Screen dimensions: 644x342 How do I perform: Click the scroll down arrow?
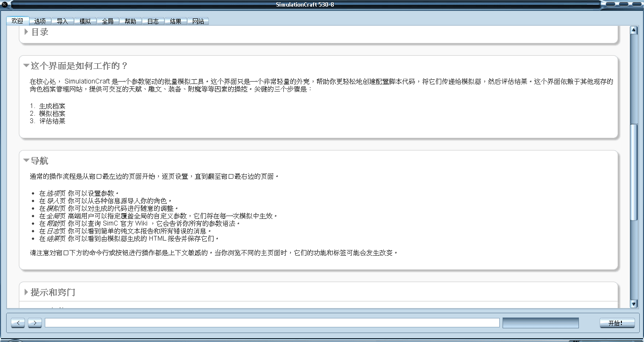coord(634,304)
